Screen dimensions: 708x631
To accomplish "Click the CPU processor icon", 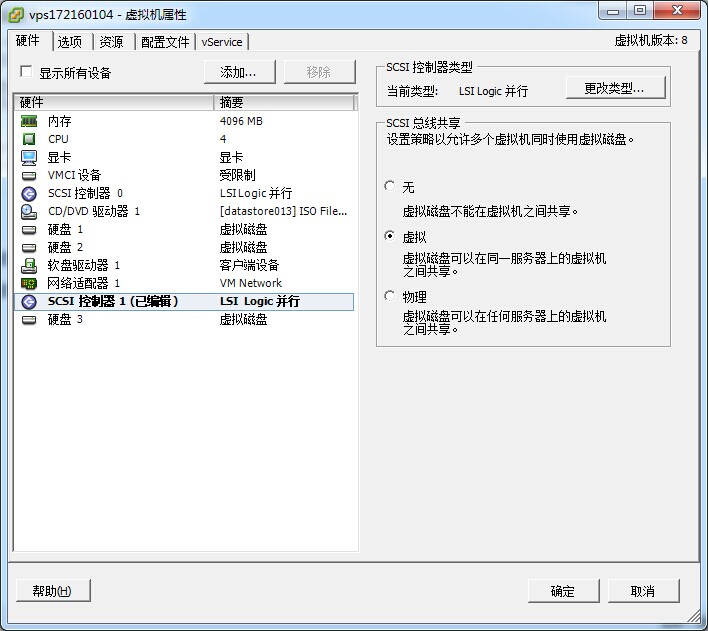I will 29,139.
